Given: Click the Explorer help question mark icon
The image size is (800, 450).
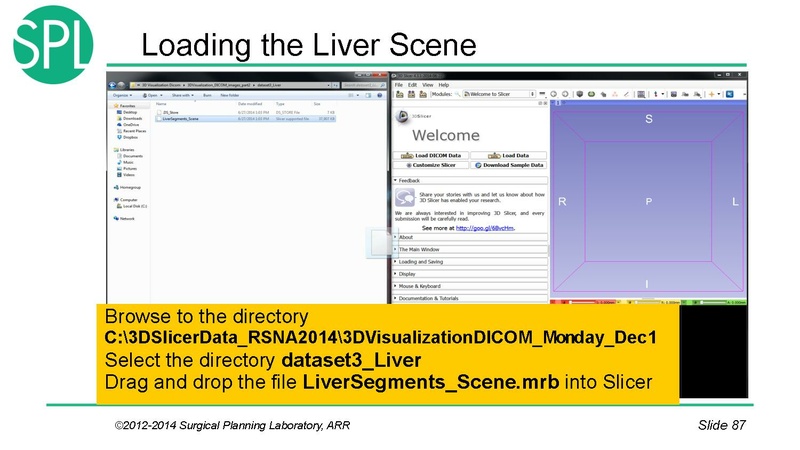Looking at the screenshot, I should pos(380,95).
